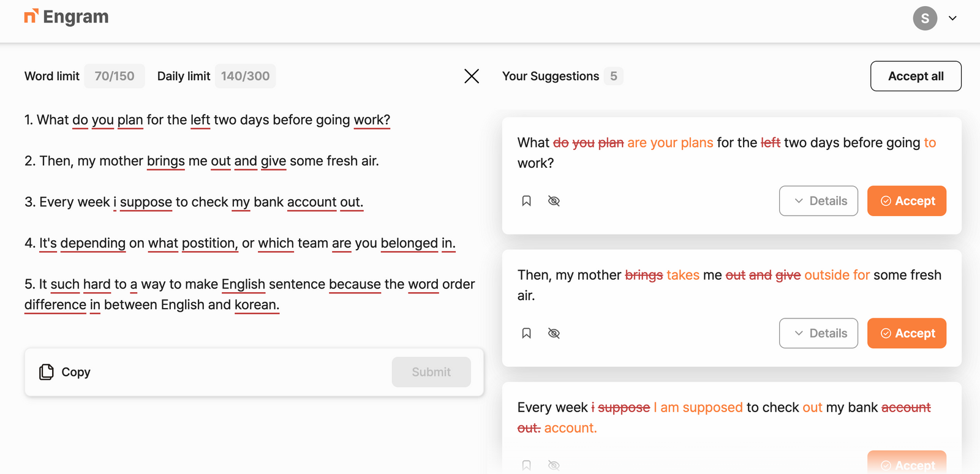Click the Copy icon above Submit
This screenshot has width=980, height=474.
[x=46, y=372]
